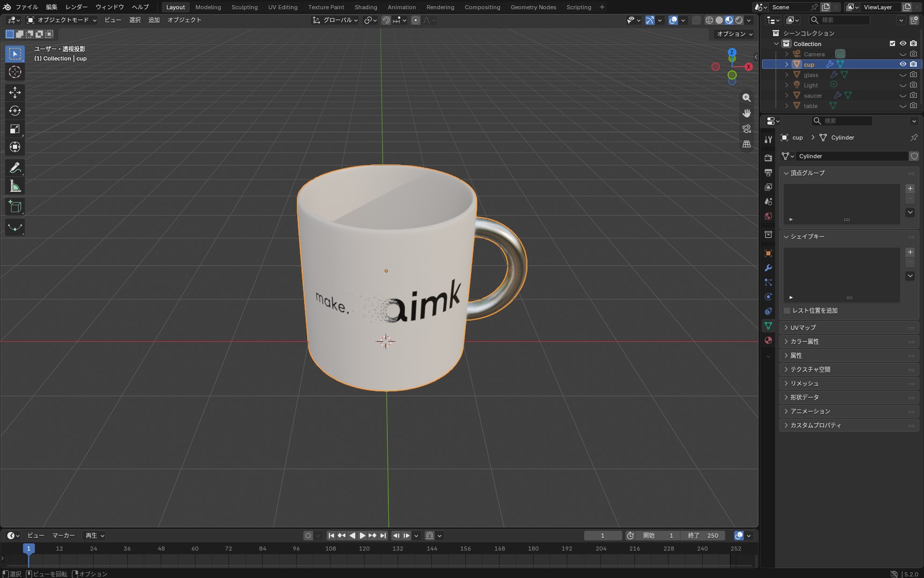
Task: Switch to solid viewport shading
Action: click(x=719, y=20)
